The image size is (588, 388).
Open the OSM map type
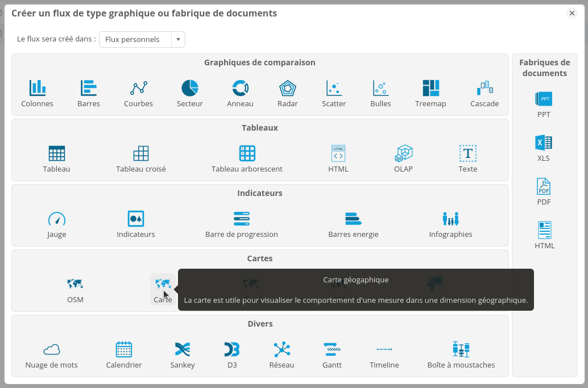pos(75,284)
